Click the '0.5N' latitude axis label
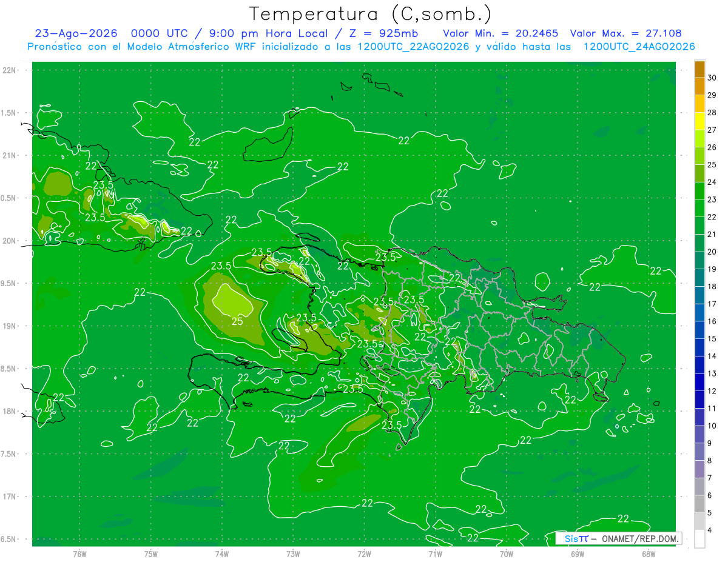 pos(9,198)
